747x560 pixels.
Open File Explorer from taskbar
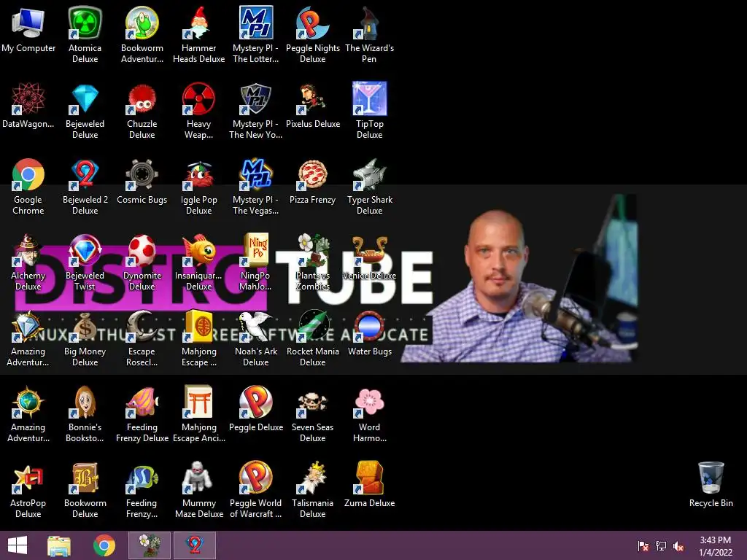tap(59, 545)
